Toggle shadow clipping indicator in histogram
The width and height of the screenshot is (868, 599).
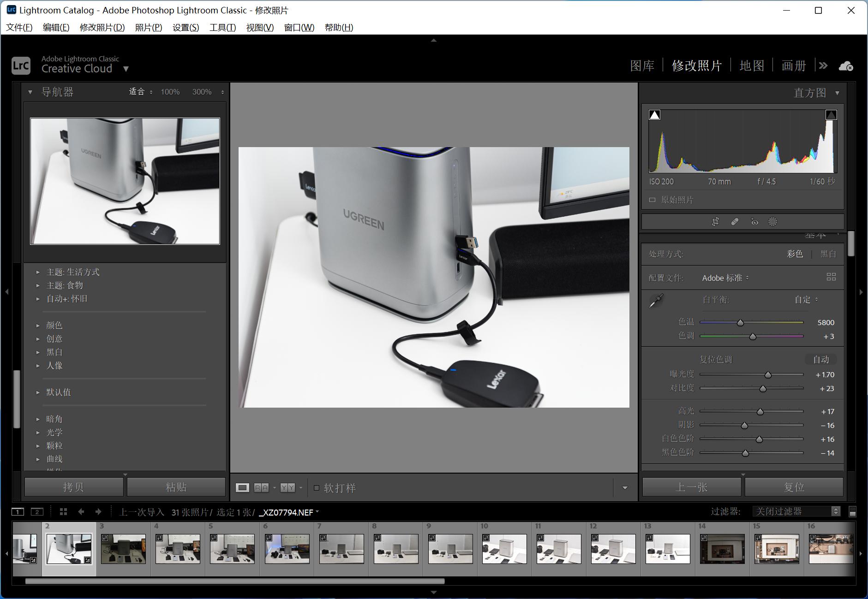pos(654,115)
